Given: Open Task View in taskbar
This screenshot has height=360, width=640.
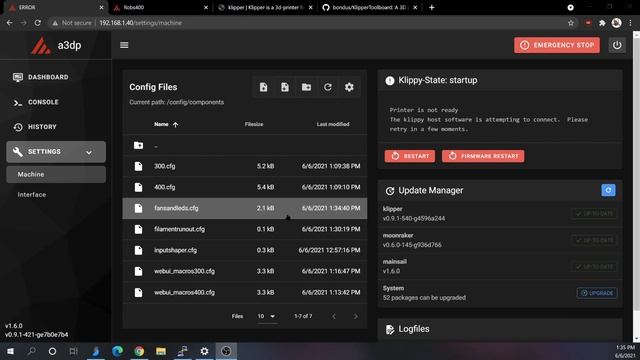Looking at the screenshot, I should [73, 351].
